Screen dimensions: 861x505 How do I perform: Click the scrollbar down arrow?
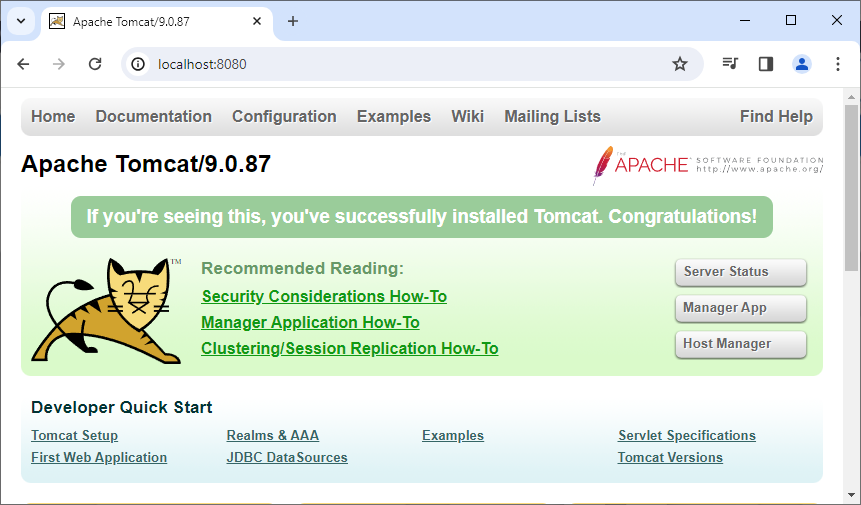[x=852, y=495]
